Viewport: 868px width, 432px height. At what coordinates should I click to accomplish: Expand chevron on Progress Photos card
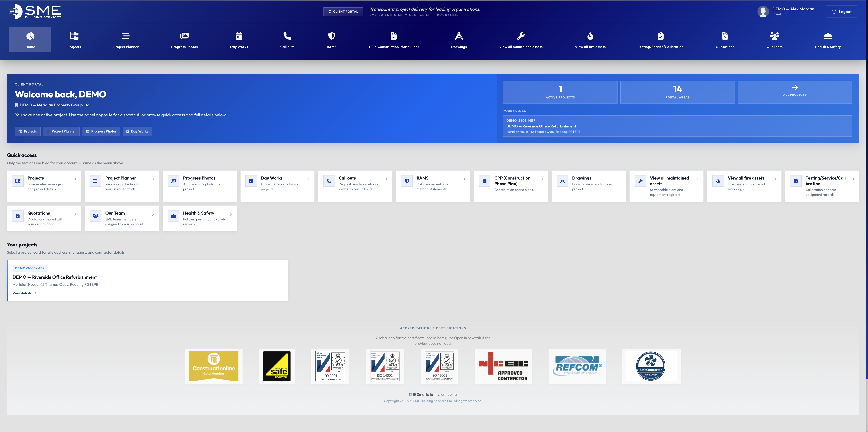pyautogui.click(x=231, y=179)
